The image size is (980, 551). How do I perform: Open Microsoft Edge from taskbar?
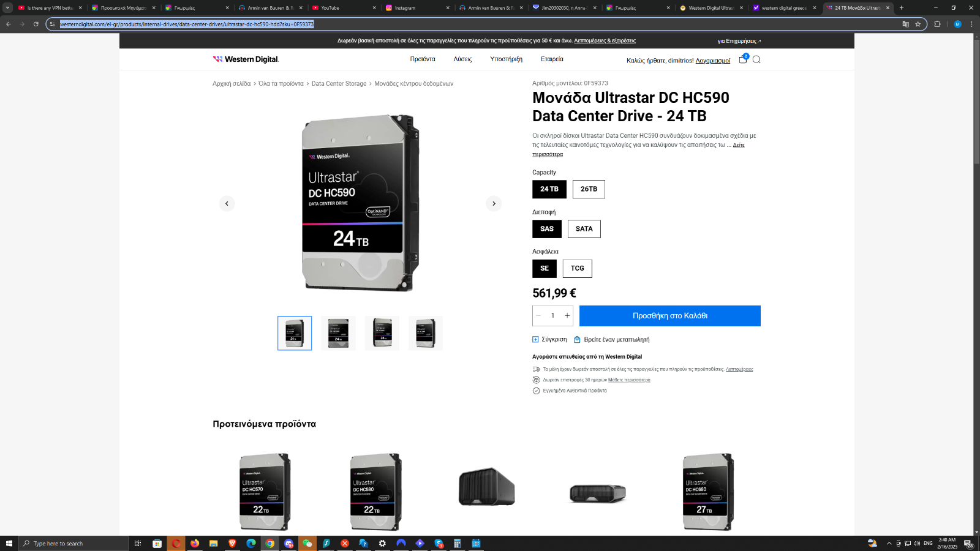tap(251, 544)
